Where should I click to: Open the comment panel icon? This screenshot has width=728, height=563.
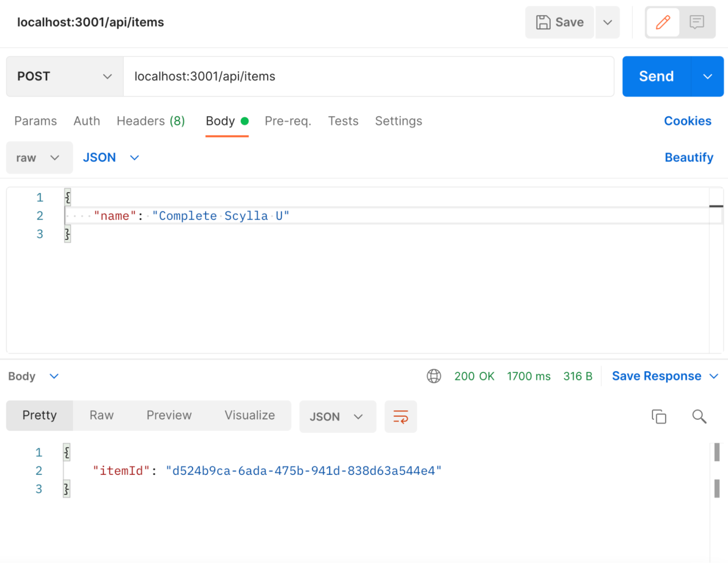[697, 22]
